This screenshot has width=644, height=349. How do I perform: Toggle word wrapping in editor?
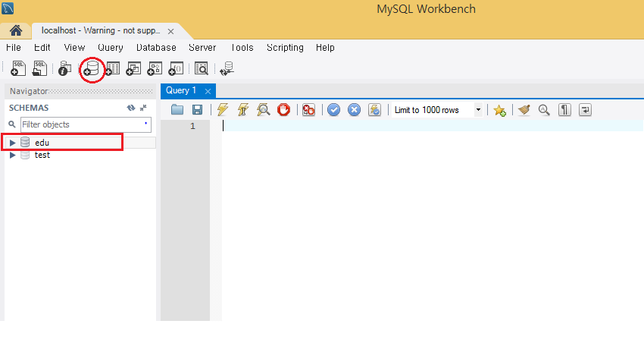pyautogui.click(x=585, y=110)
